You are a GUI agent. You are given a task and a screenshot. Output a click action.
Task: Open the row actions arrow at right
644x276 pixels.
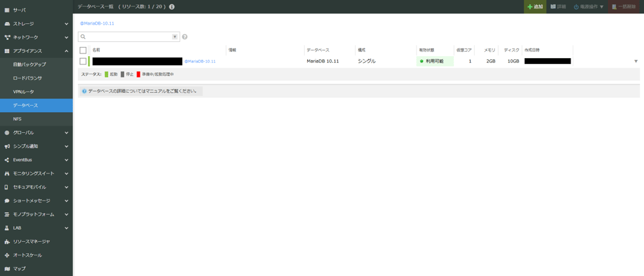click(x=636, y=61)
